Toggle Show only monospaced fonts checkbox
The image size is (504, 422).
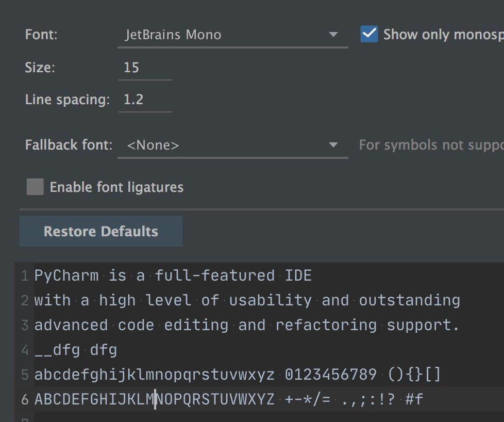[369, 34]
